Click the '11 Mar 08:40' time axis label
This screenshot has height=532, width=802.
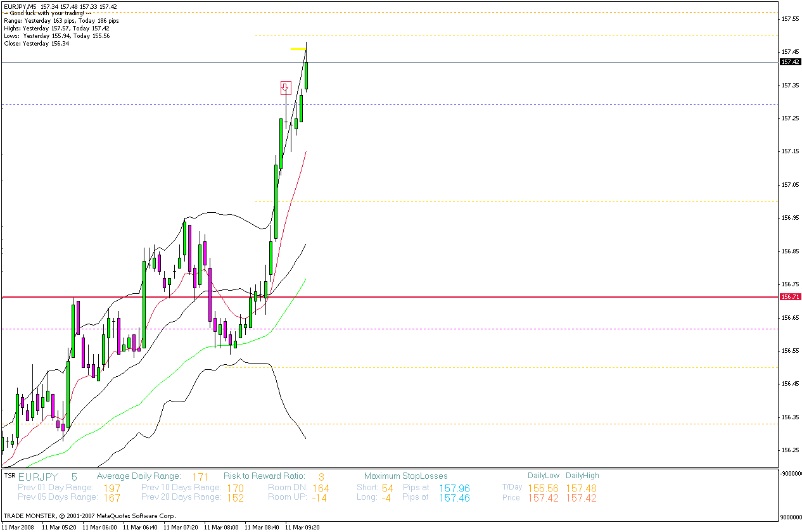tap(262, 526)
